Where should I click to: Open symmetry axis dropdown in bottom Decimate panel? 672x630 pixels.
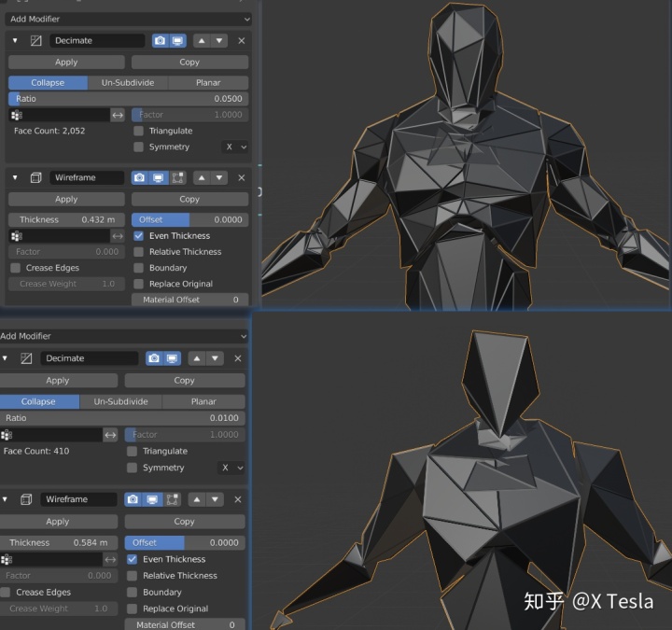231,468
